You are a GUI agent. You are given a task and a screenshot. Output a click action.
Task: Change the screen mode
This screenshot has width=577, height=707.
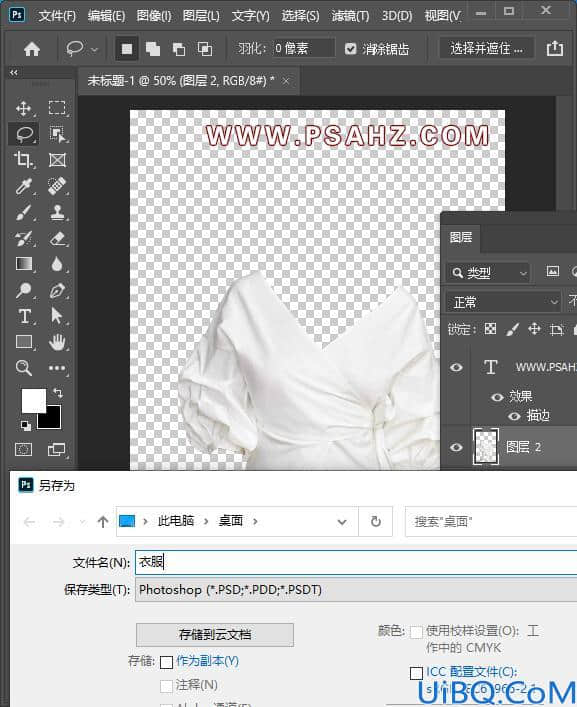coord(57,449)
